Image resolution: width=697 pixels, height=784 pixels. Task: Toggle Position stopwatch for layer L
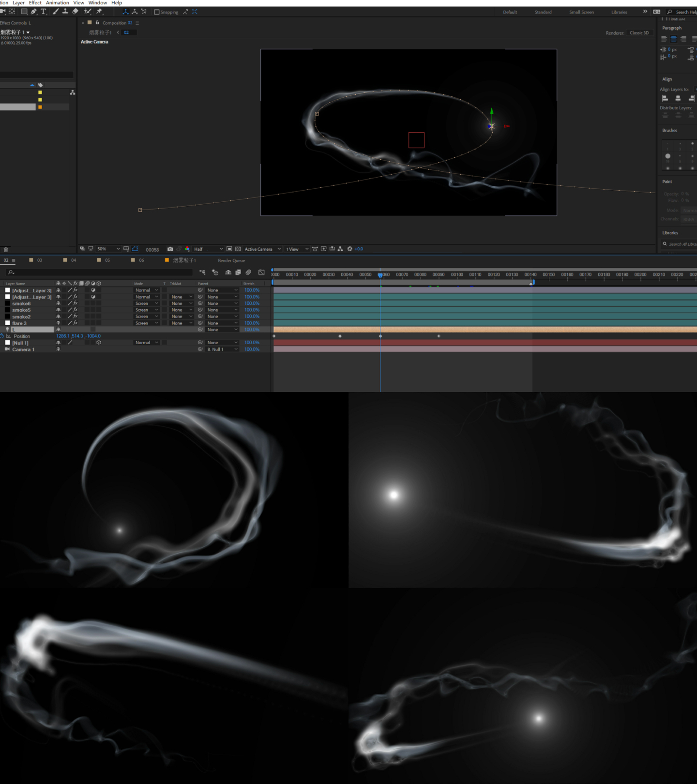tap(2, 336)
